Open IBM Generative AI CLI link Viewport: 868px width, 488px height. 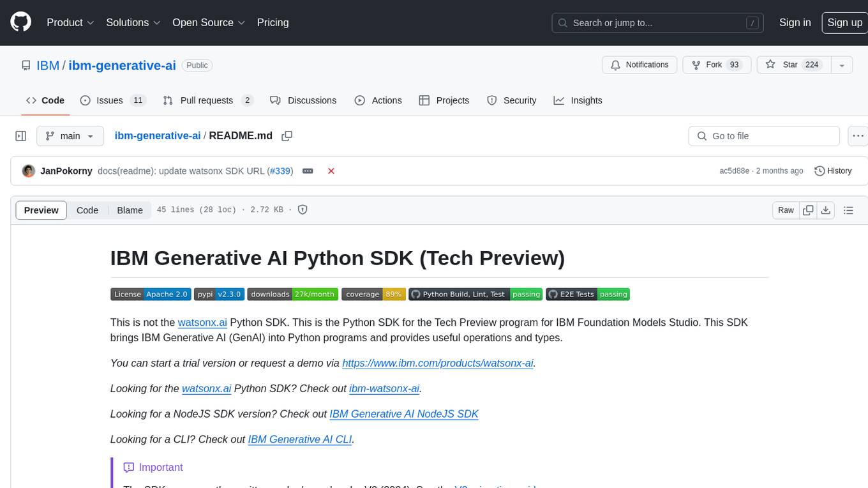click(300, 439)
